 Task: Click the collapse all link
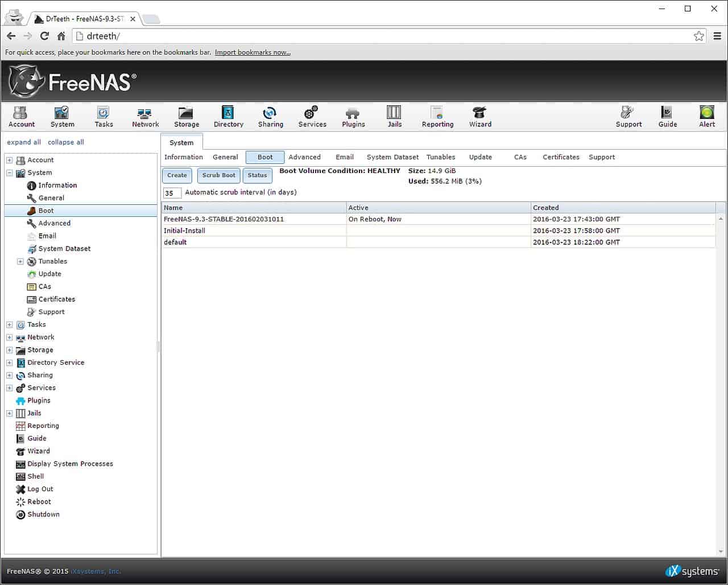tap(66, 142)
